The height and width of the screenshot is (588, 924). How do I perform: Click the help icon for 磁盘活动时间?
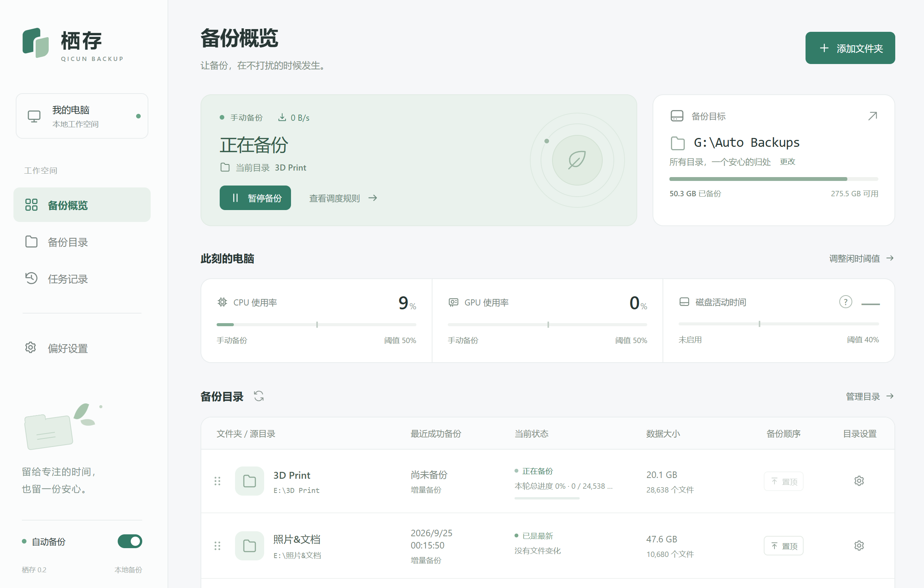click(x=846, y=302)
